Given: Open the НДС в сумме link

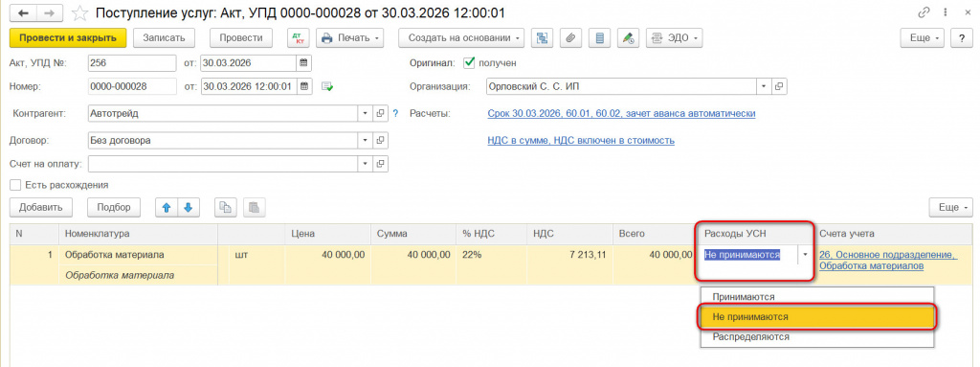Looking at the screenshot, I should (x=581, y=140).
